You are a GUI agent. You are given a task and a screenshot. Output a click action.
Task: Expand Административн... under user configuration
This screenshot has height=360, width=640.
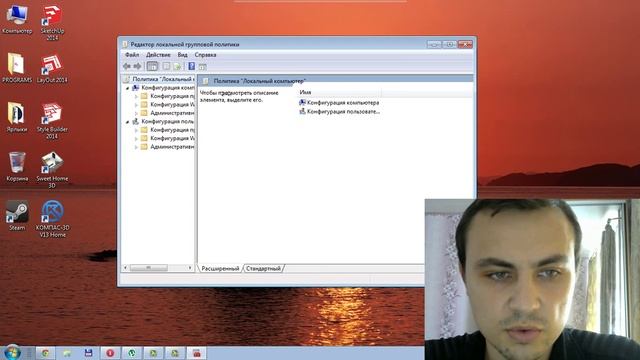[136, 147]
